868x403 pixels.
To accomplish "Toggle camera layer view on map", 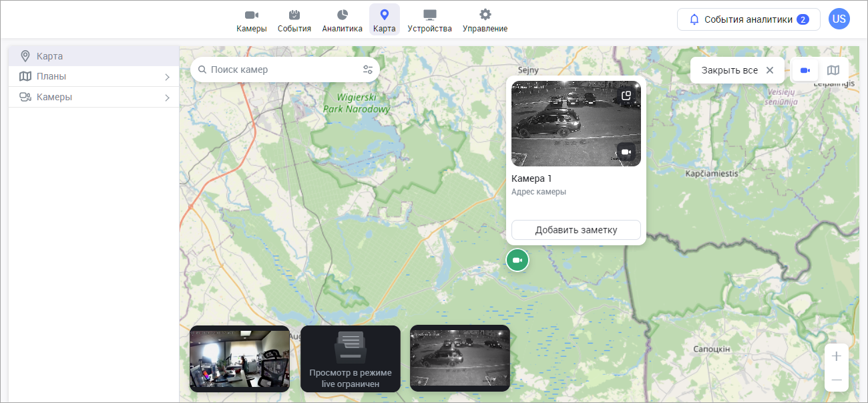I will coord(805,70).
